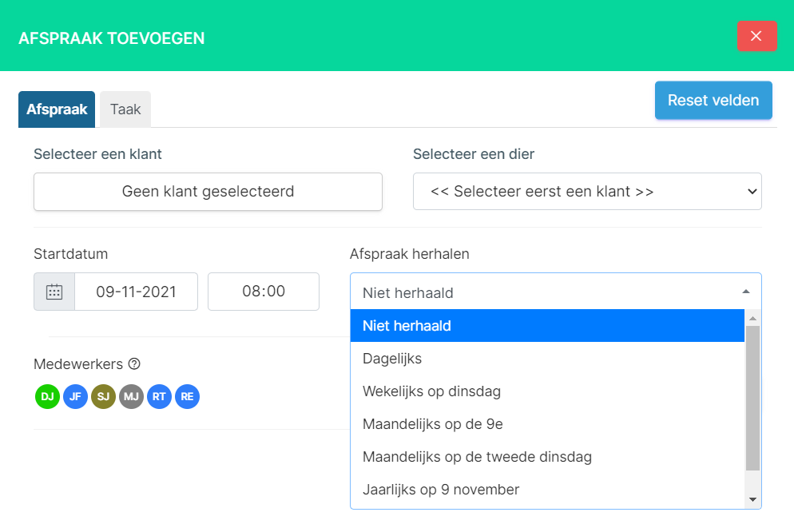Viewport: 794px width, 532px height.
Task: Select employee avatar RE
Action: 188,396
